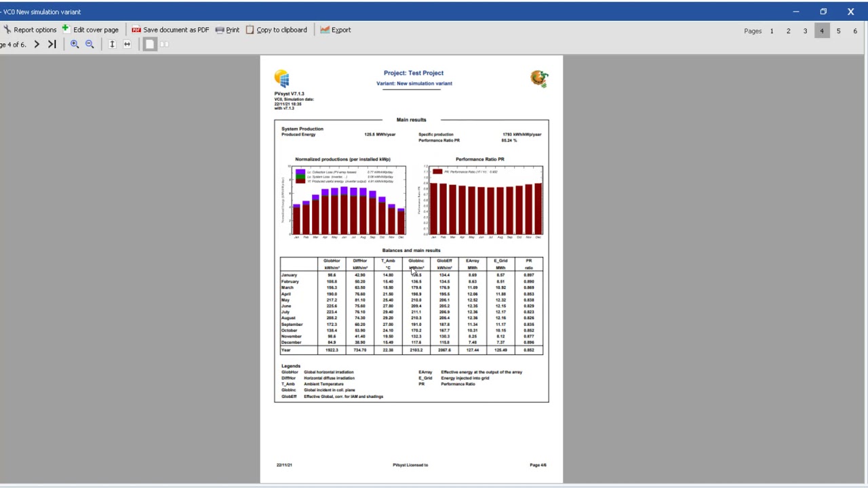Image resolution: width=868 pixels, height=488 pixels.
Task: Click 'Normalized productions' chart title
Action: point(343,159)
